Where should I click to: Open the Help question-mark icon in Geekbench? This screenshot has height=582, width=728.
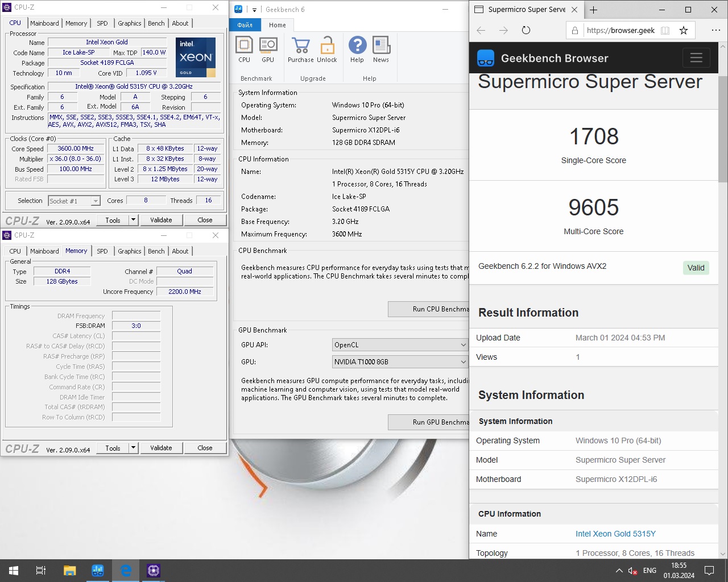357,49
